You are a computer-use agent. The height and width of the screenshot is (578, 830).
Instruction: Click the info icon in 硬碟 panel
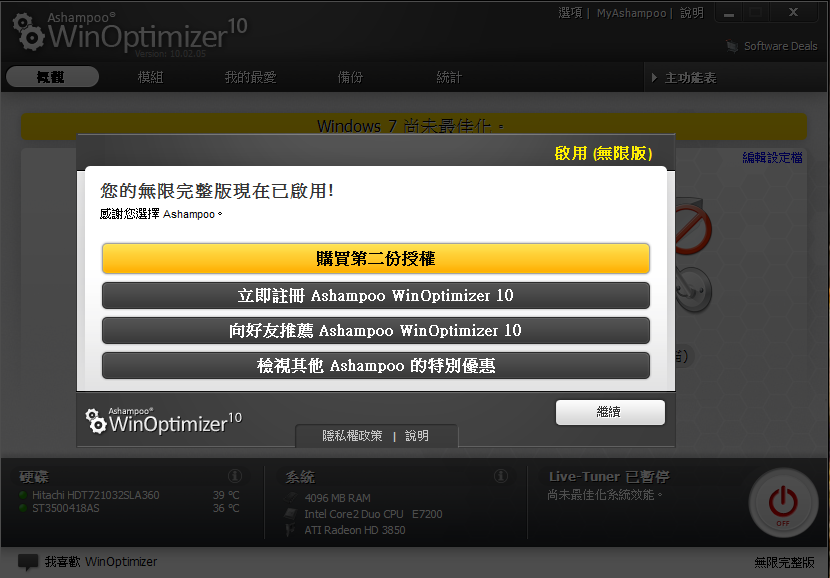(234, 476)
